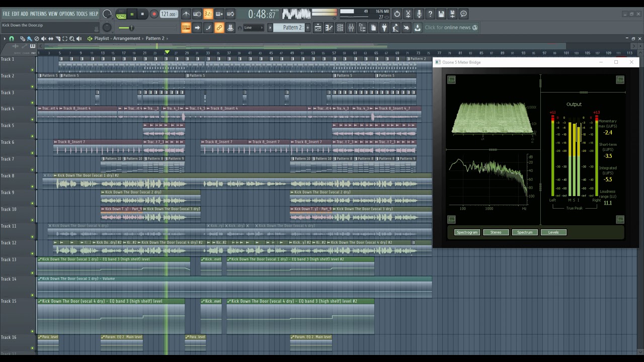
Task: Select the playlist Draw pencil tool
Action: pyautogui.click(x=22, y=39)
